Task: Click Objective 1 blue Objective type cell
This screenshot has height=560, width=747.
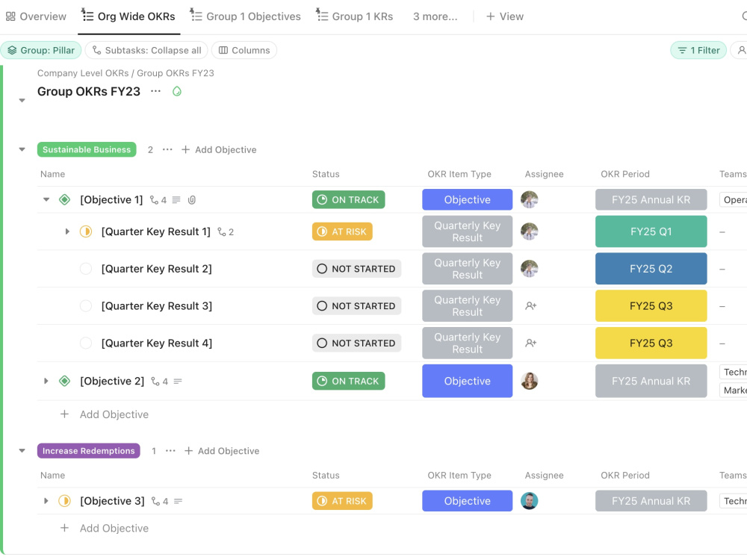Action: [468, 199]
